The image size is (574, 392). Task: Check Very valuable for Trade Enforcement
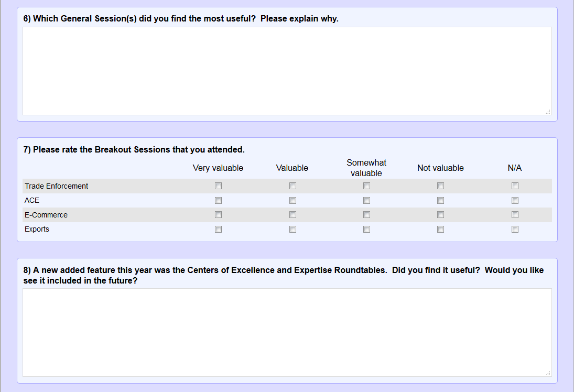pos(218,186)
